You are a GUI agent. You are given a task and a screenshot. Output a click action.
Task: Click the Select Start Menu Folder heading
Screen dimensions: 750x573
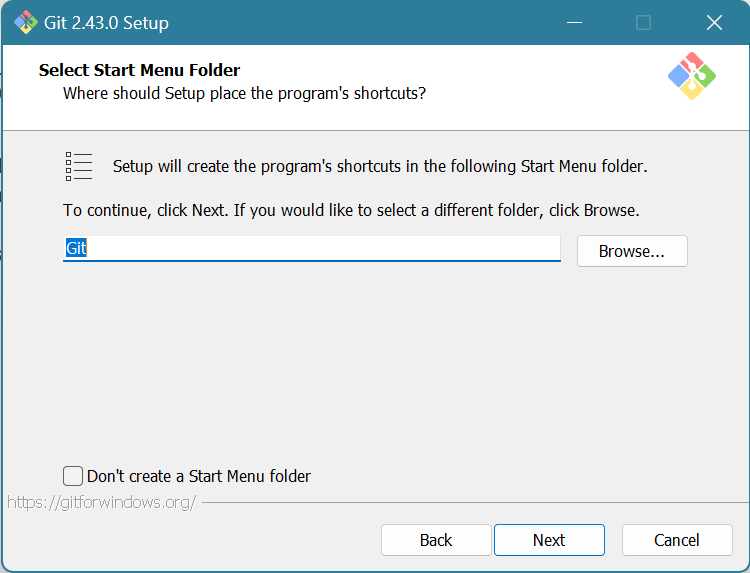pos(139,70)
